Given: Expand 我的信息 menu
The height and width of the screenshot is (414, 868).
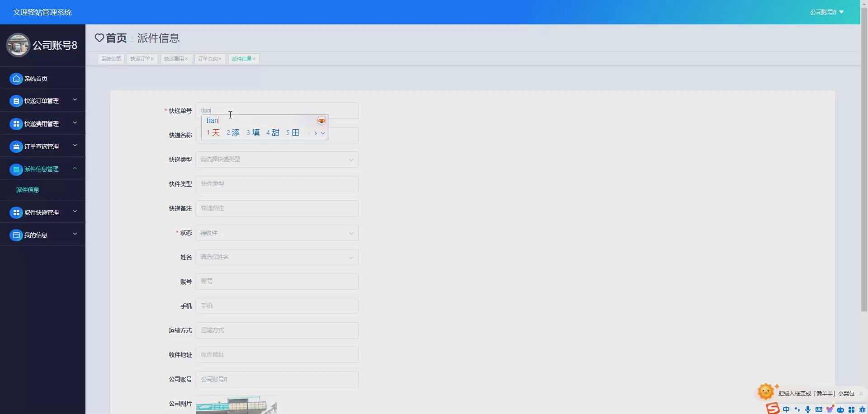Looking at the screenshot, I should (75, 234).
